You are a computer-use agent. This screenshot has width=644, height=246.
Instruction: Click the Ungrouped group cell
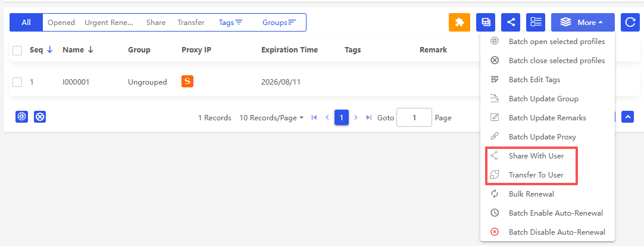148,82
